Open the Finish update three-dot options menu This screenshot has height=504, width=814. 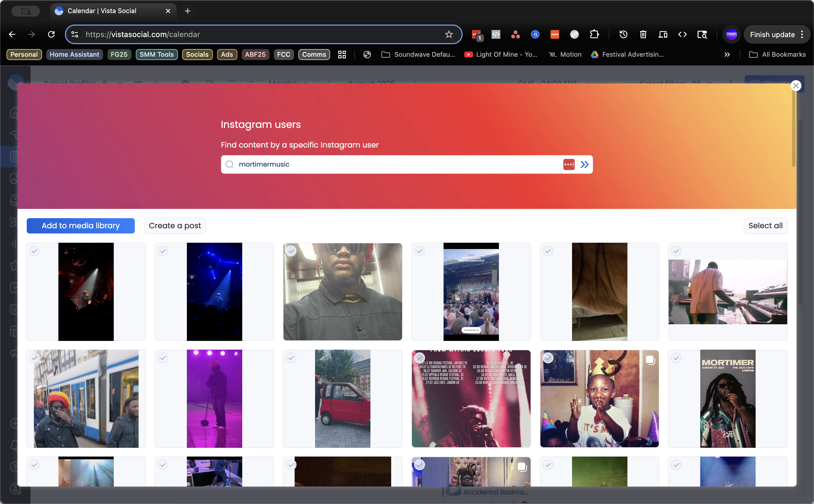pos(802,34)
